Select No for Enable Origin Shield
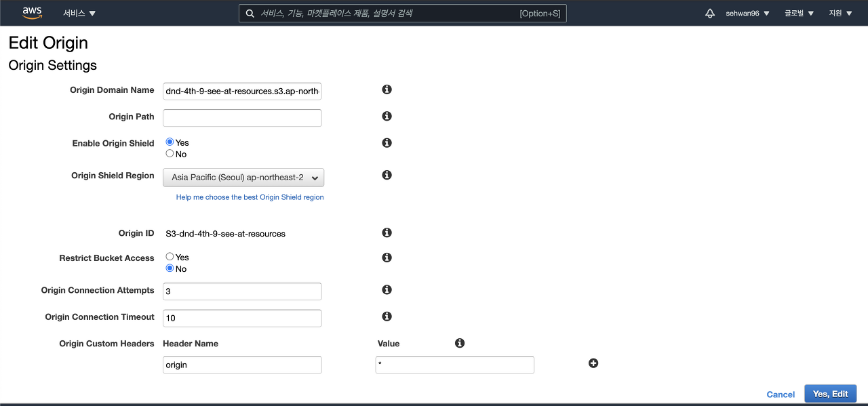Screen dimensions: 868x406 (170, 153)
